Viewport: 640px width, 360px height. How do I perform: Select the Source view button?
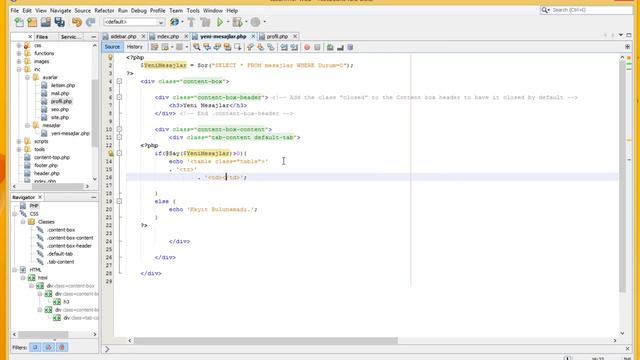(112, 47)
